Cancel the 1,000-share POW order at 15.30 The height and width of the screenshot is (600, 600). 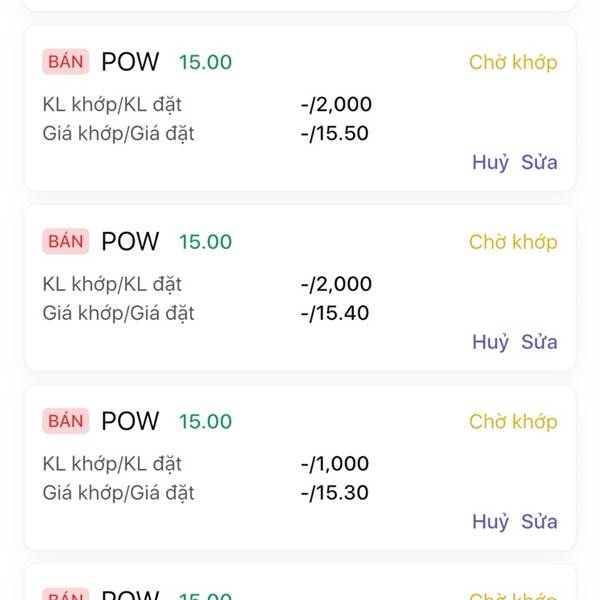coord(490,521)
